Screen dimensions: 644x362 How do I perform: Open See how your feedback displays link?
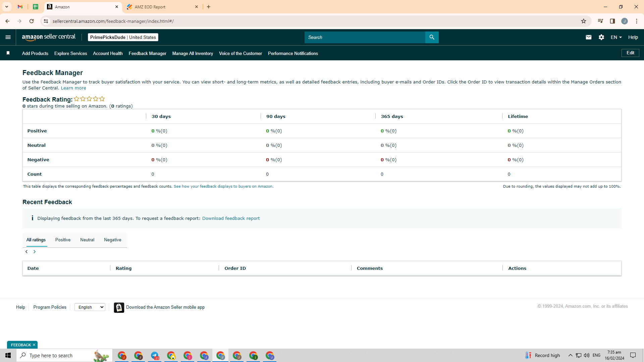(x=223, y=186)
